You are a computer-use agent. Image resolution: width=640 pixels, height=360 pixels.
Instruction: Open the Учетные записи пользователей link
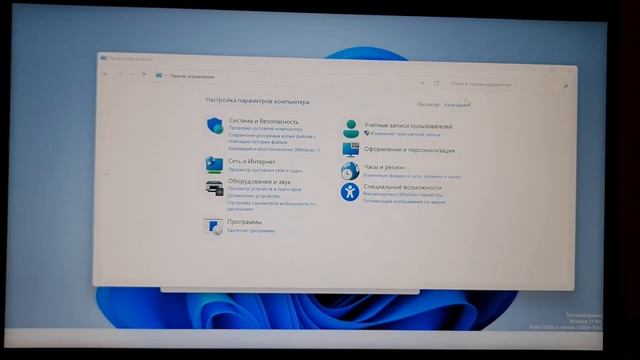pos(408,126)
